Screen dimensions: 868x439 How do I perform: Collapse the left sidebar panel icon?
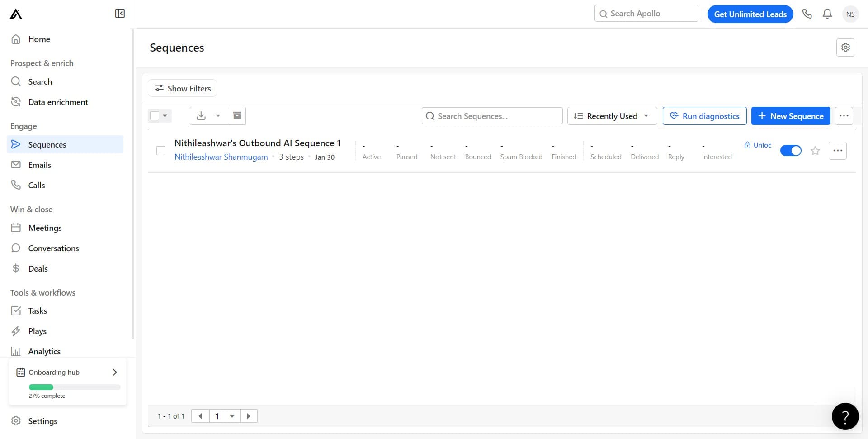pos(120,14)
